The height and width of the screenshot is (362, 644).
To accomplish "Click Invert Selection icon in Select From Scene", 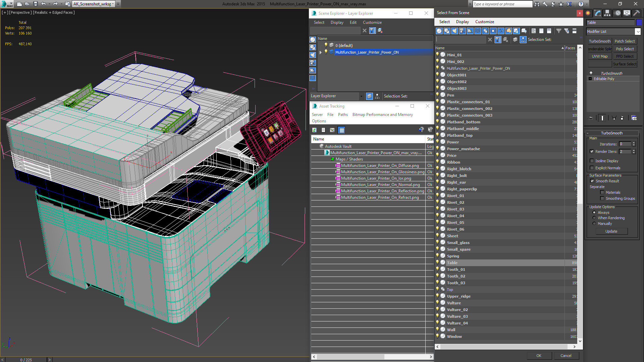I will (549, 31).
